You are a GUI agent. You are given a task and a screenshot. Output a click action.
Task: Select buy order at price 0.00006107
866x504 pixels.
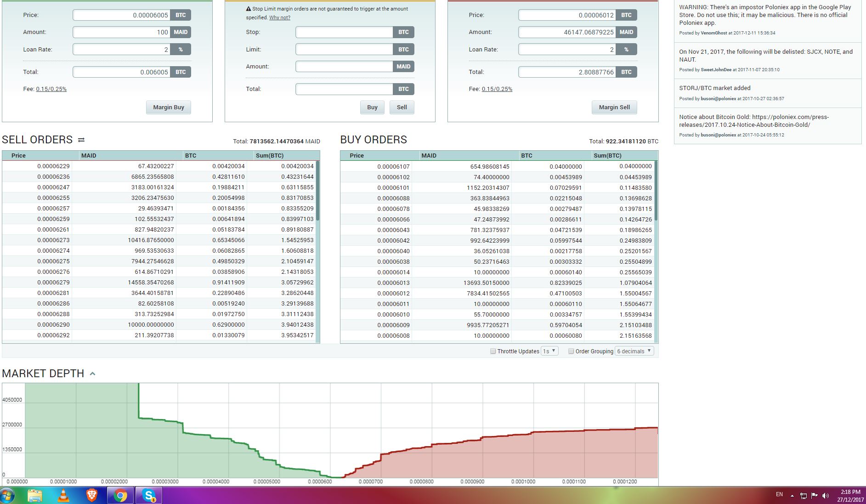click(497, 167)
